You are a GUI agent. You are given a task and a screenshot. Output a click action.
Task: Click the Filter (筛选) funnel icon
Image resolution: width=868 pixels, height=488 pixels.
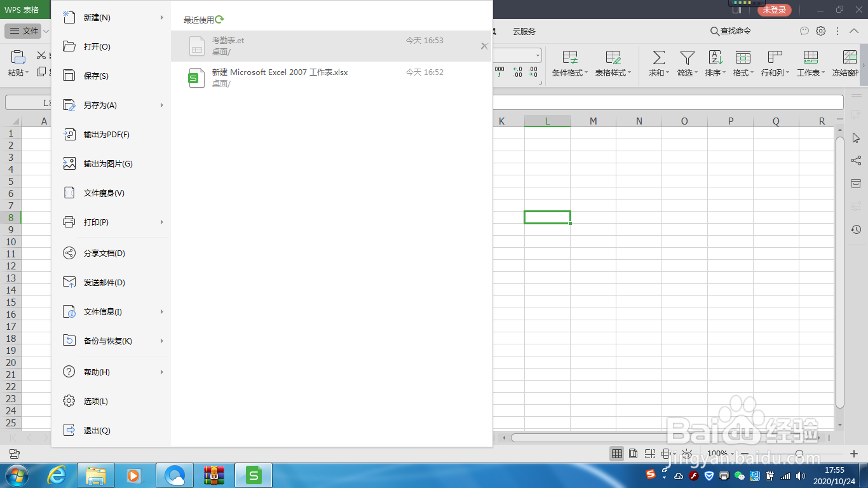tap(687, 58)
